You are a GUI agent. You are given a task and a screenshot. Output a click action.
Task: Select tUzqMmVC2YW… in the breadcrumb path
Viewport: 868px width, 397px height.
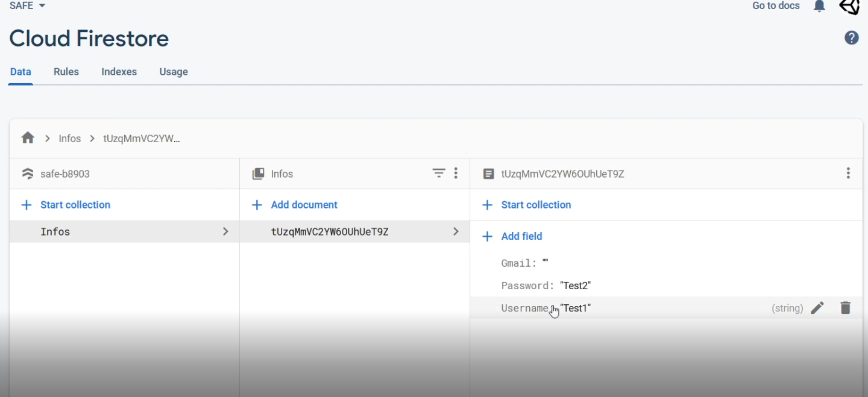click(x=142, y=139)
